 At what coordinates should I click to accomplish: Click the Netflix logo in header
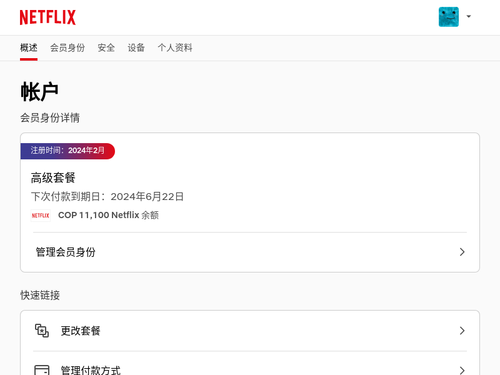(48, 17)
